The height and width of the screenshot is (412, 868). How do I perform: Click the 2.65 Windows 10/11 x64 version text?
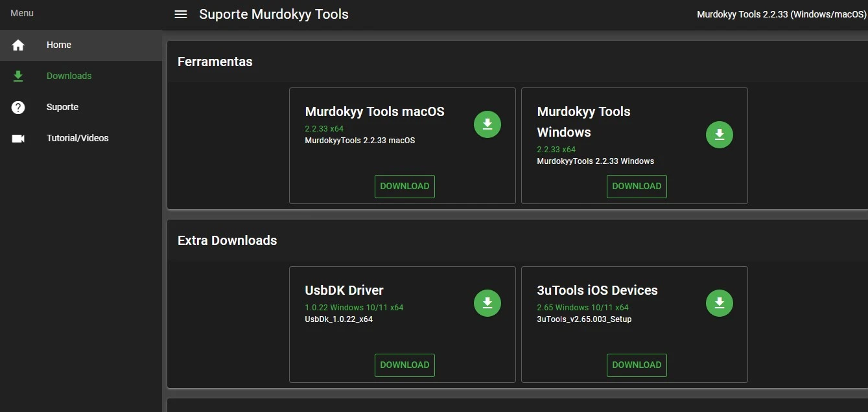point(583,308)
